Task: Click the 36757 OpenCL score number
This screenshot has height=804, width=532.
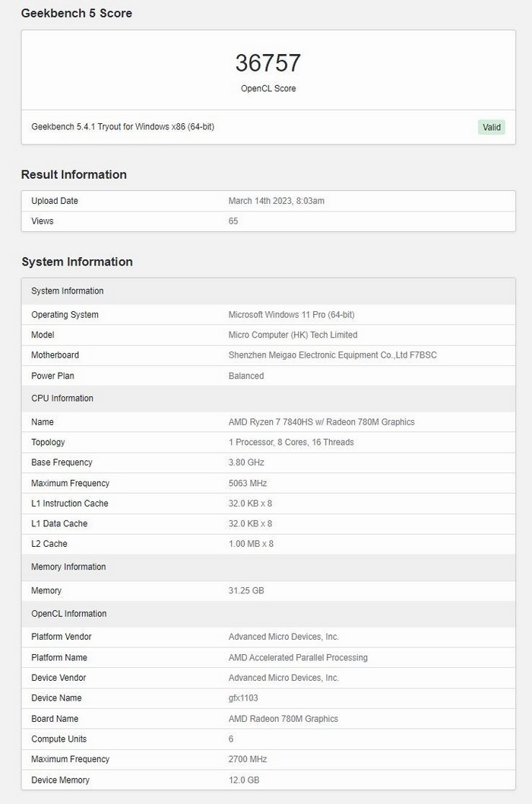Action: [x=268, y=63]
